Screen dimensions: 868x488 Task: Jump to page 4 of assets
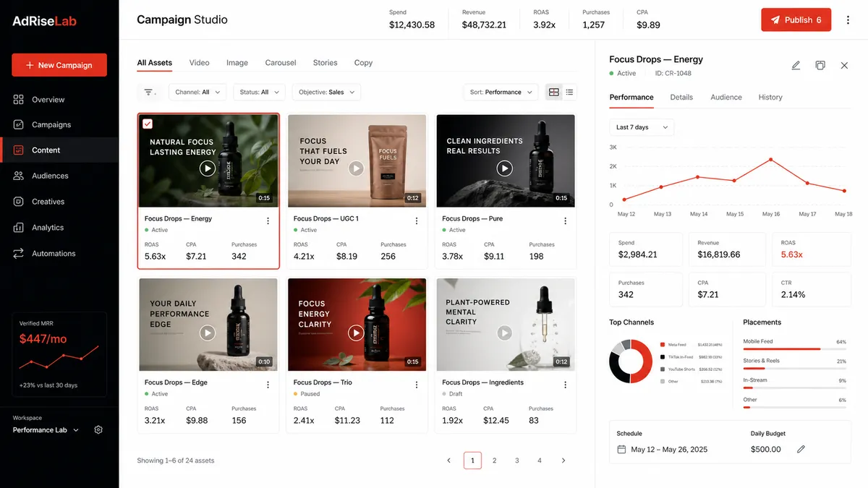click(540, 461)
